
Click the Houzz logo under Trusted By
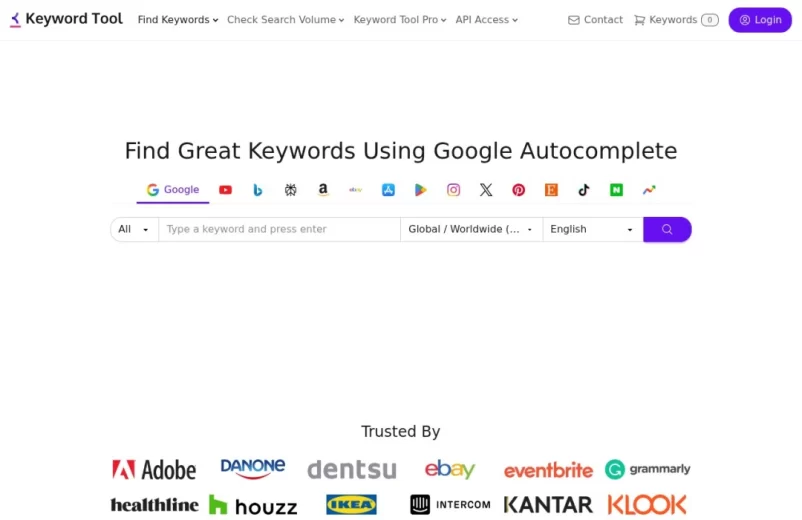click(x=253, y=505)
